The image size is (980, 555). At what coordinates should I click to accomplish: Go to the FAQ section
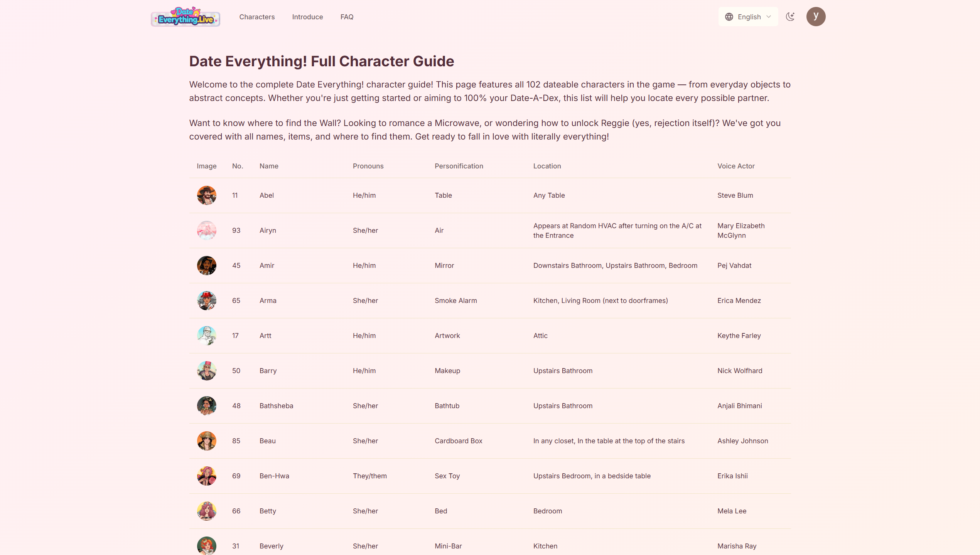click(347, 17)
